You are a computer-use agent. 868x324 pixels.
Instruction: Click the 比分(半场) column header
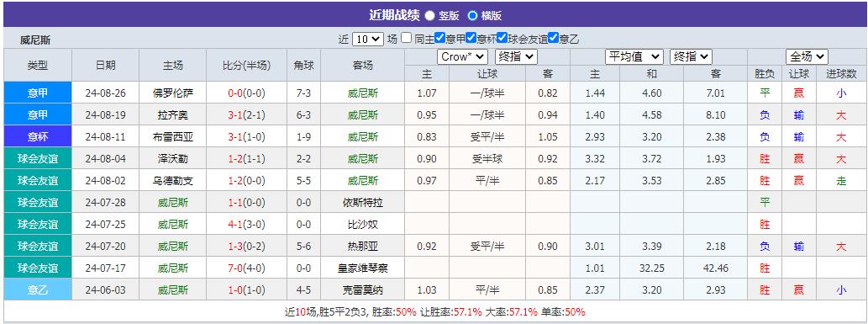point(246,65)
